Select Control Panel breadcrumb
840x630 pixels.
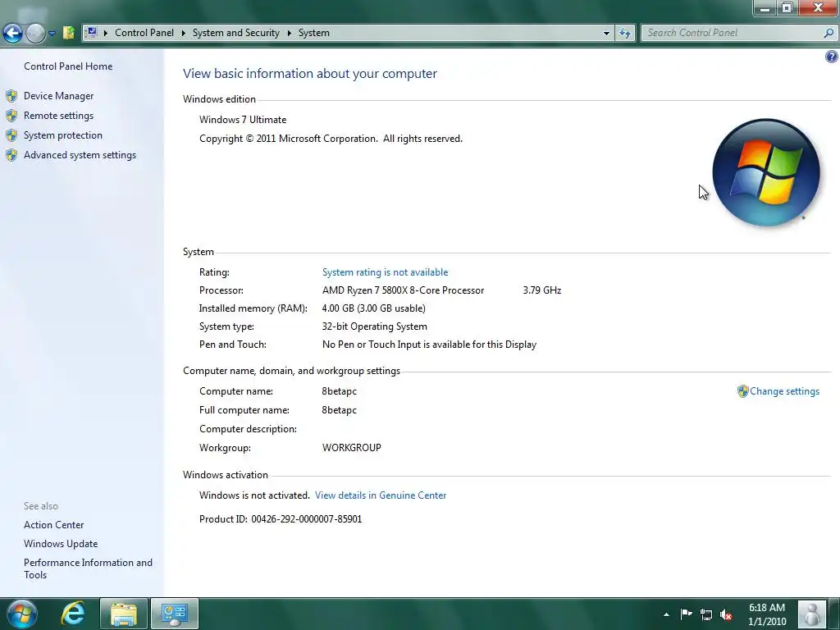144,33
